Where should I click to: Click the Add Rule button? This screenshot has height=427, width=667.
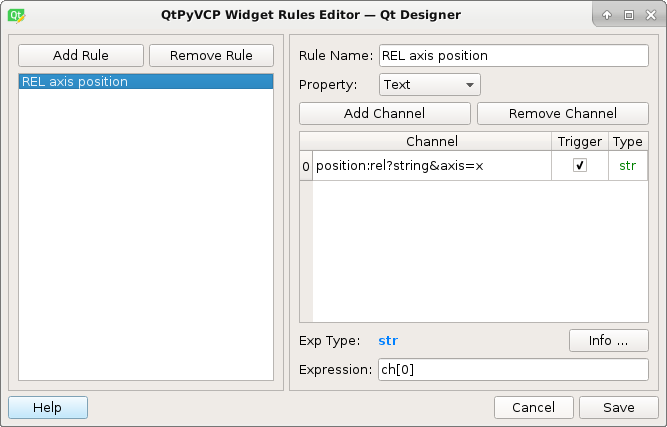click(x=81, y=55)
